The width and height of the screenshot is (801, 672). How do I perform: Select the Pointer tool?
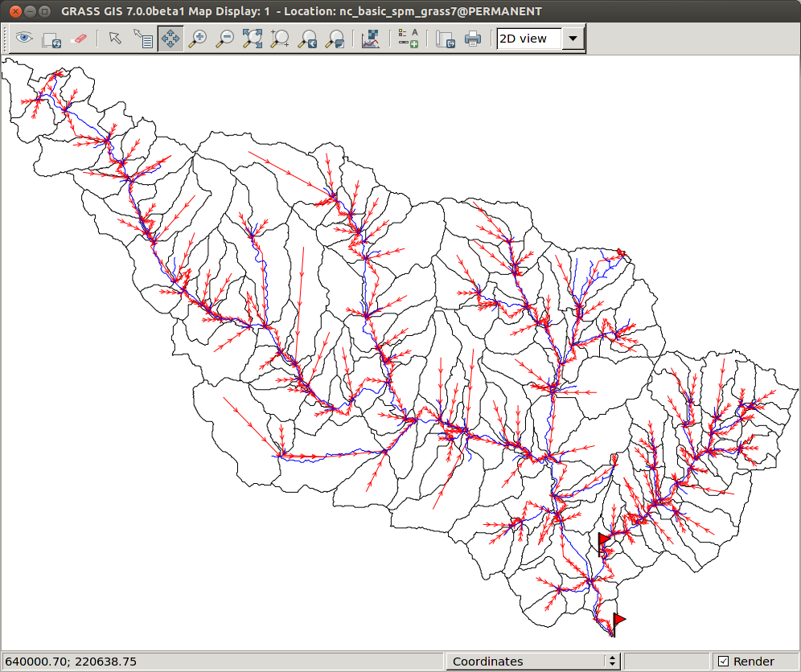click(x=113, y=39)
